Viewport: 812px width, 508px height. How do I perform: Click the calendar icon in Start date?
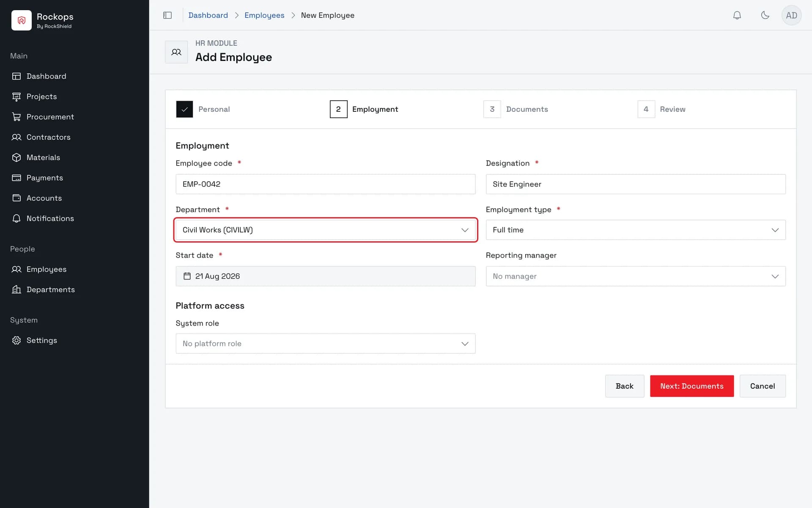(x=187, y=276)
